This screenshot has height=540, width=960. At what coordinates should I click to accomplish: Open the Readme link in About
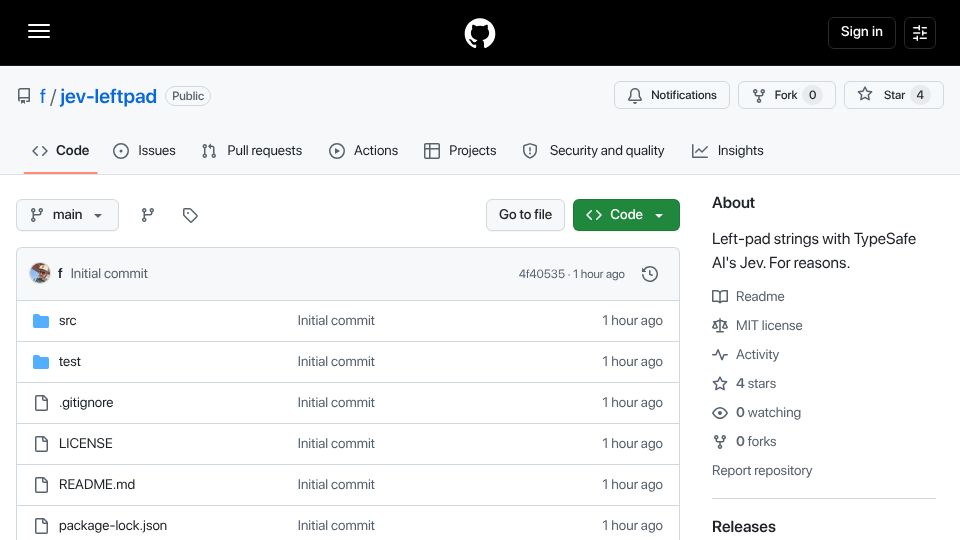[760, 296]
